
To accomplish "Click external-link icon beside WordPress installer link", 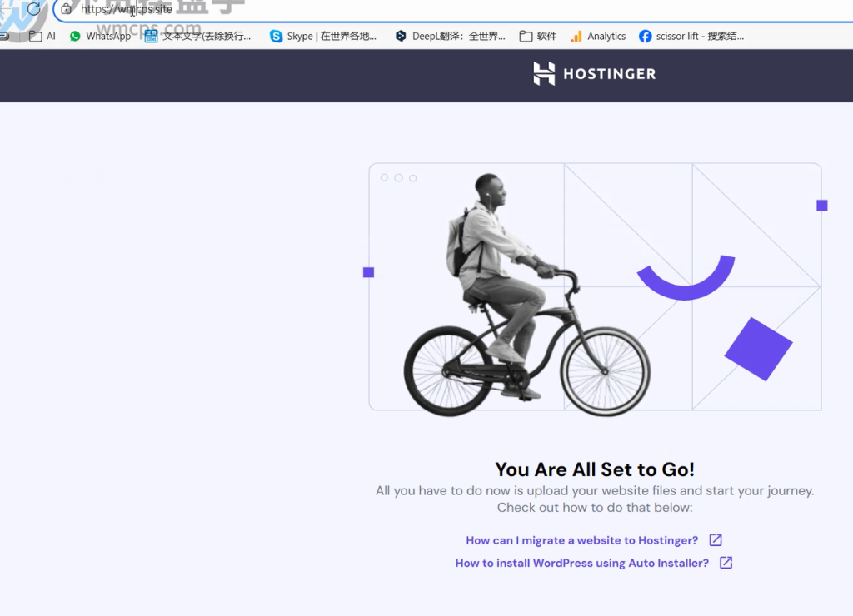I will (x=726, y=563).
